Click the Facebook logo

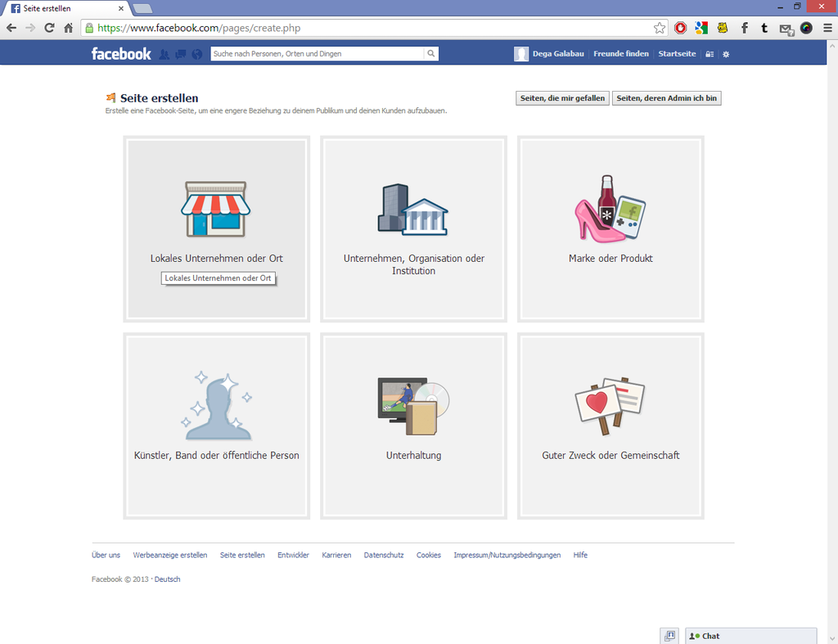pyautogui.click(x=121, y=53)
